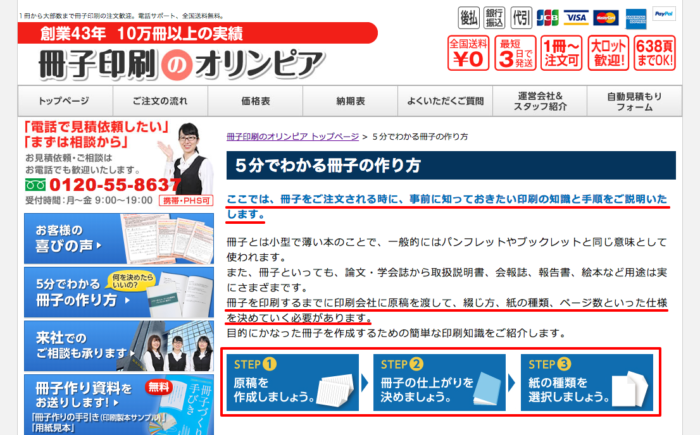The image size is (700, 435).
Task: Click the PayPal logo
Action: 664,14
